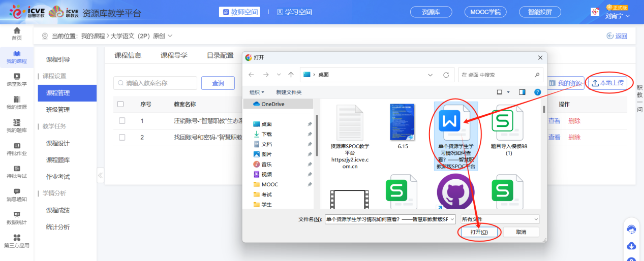Open 课堂教学 from the sidebar

coord(17,80)
